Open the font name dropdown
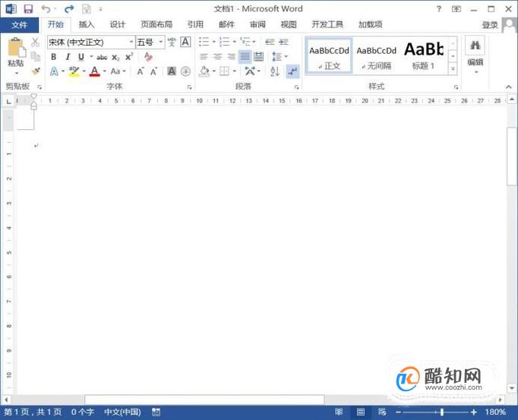518x420 pixels. (131, 42)
